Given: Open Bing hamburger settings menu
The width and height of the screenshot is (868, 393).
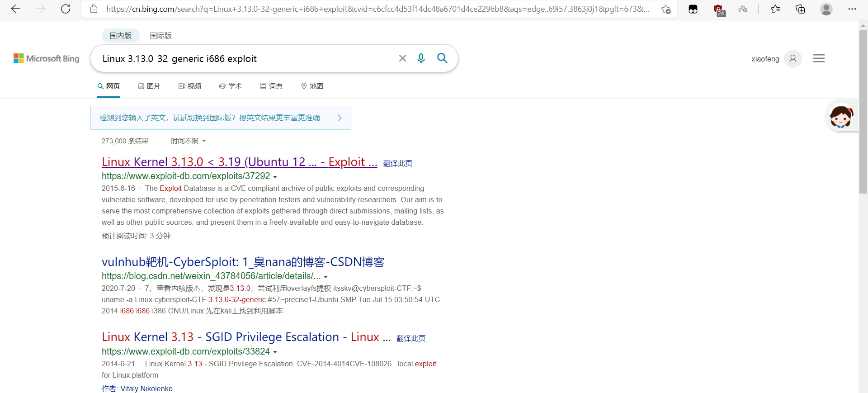Looking at the screenshot, I should (x=819, y=58).
